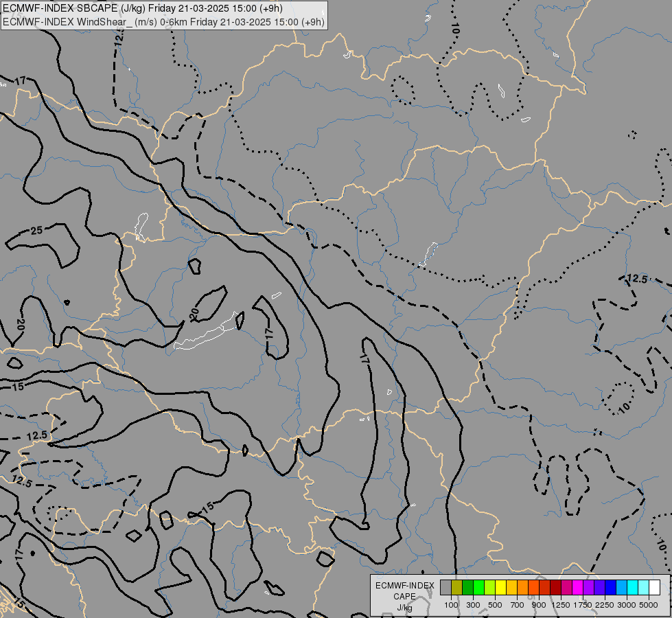Image resolution: width=672 pixels, height=618 pixels.
Task: Select the 'CAPE' text in the legend
Action: 404,597
